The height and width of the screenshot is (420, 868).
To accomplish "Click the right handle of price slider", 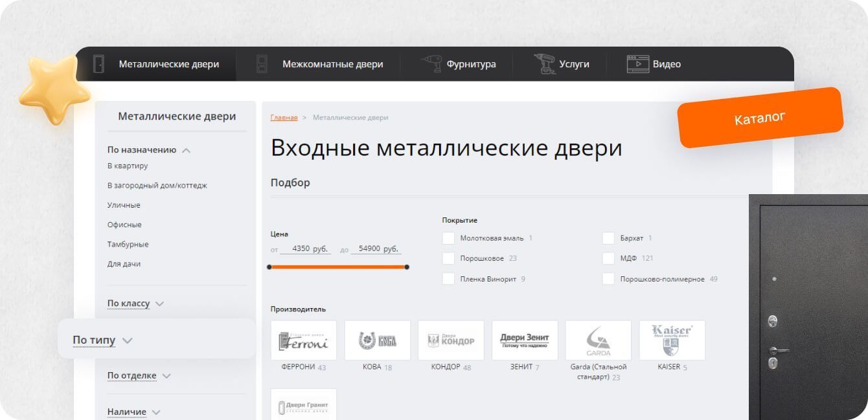I will point(407,267).
